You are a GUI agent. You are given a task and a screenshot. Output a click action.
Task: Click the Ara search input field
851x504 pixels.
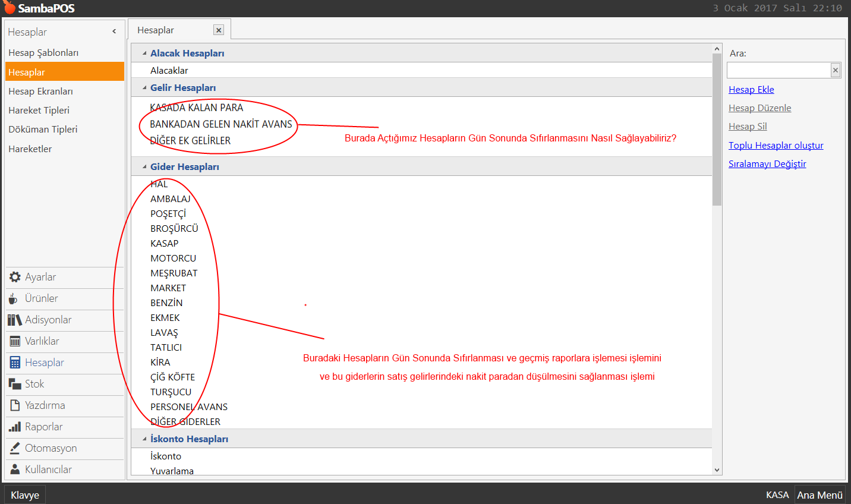click(778, 70)
